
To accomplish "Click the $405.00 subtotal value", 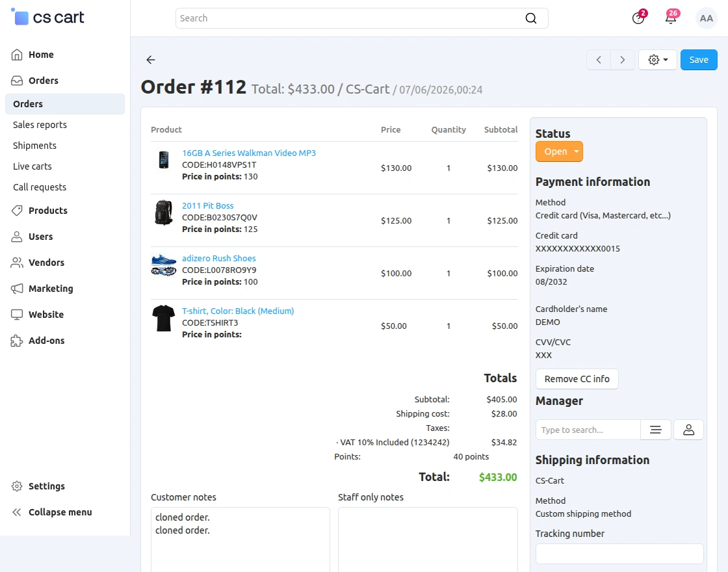I will [501, 400].
